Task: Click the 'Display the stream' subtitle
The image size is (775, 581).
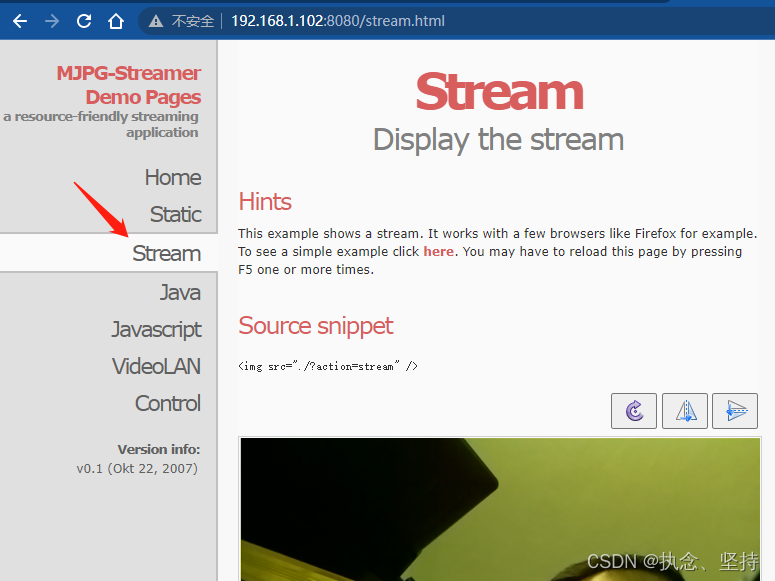Action: click(498, 140)
